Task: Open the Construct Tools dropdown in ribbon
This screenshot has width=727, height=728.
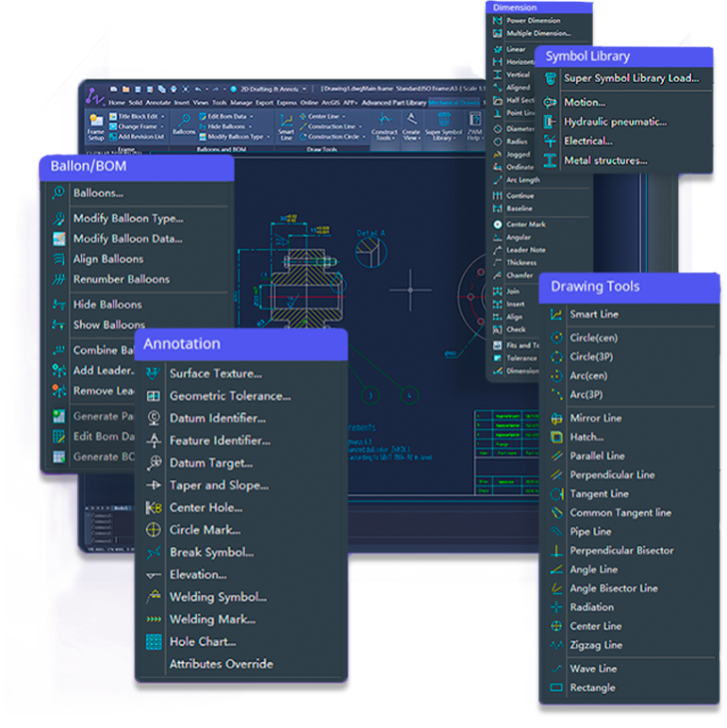Action: pyautogui.click(x=384, y=133)
